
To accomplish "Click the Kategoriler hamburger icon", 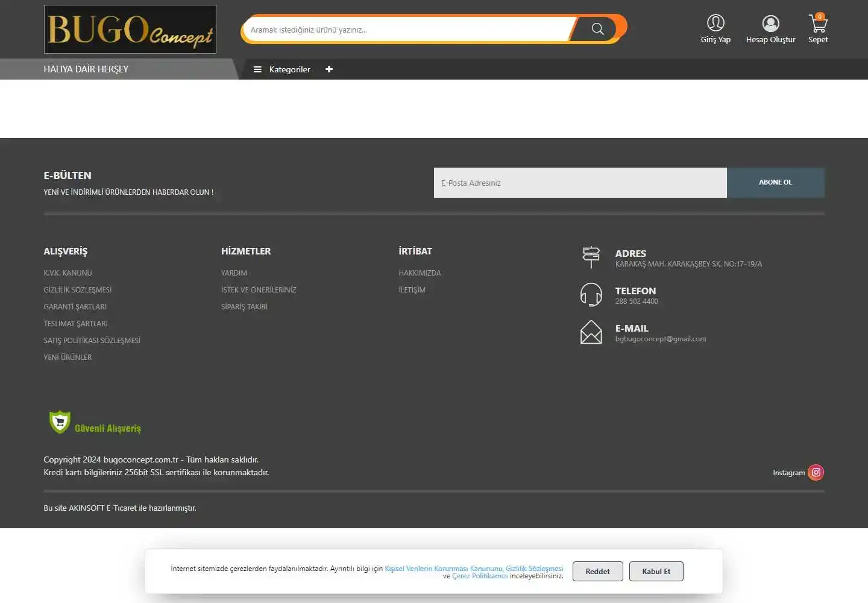I will (x=257, y=69).
